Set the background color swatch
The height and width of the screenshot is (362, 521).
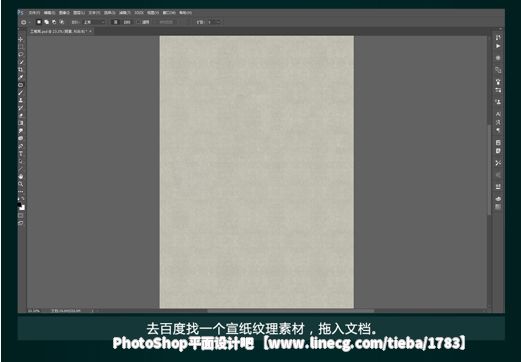tap(23, 208)
